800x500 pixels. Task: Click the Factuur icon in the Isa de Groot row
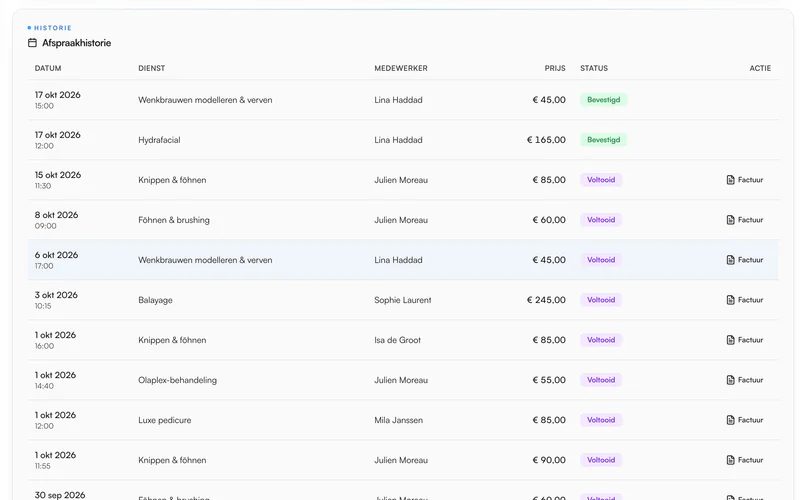(730, 340)
